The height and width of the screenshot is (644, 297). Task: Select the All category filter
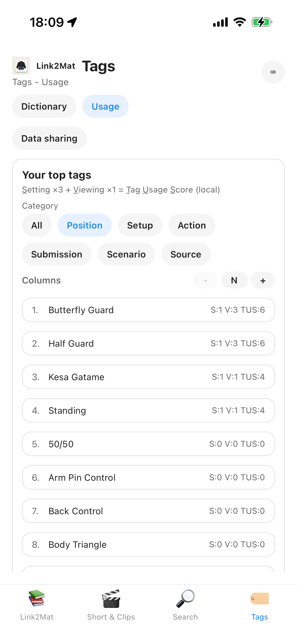point(37,225)
